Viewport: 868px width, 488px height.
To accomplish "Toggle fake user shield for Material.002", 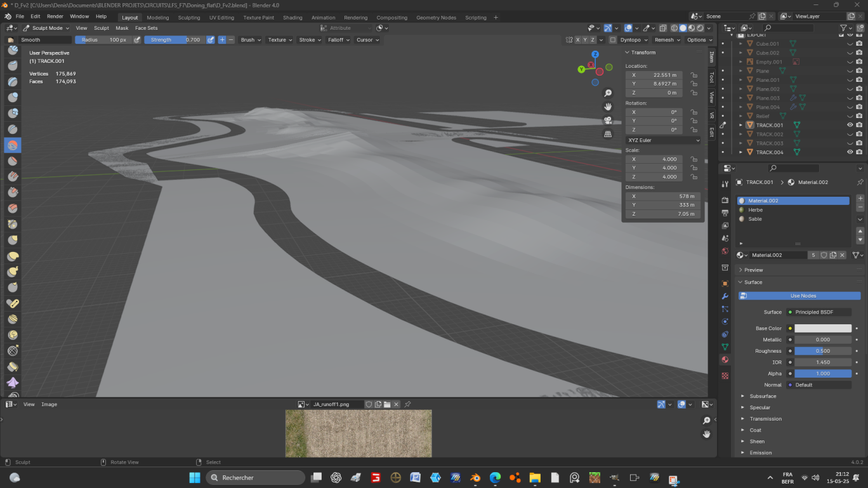I will 824,255.
